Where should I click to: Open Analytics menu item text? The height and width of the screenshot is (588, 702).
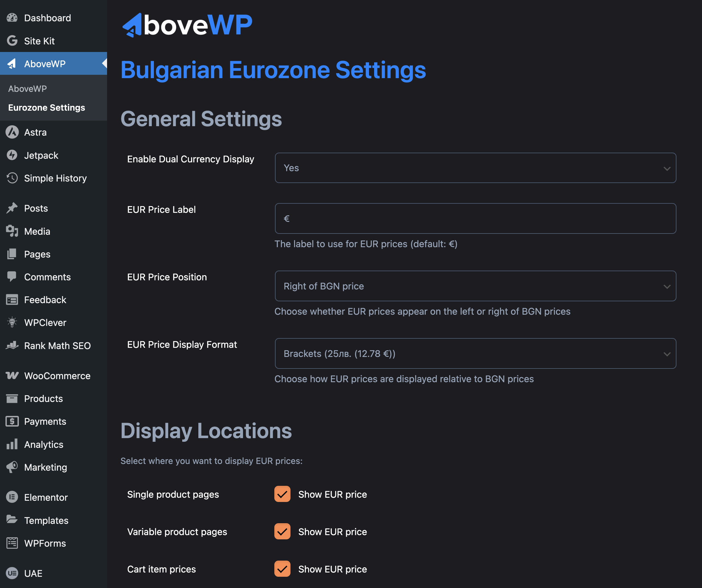[x=44, y=444]
